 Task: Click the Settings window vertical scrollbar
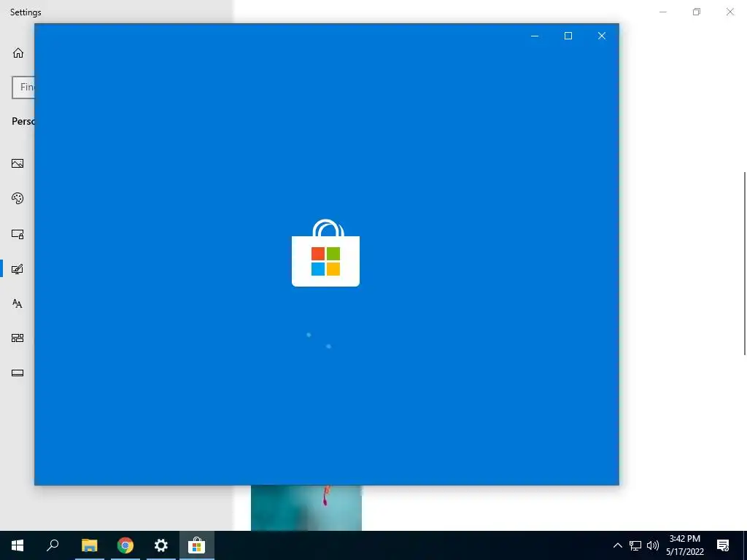pyautogui.click(x=745, y=262)
